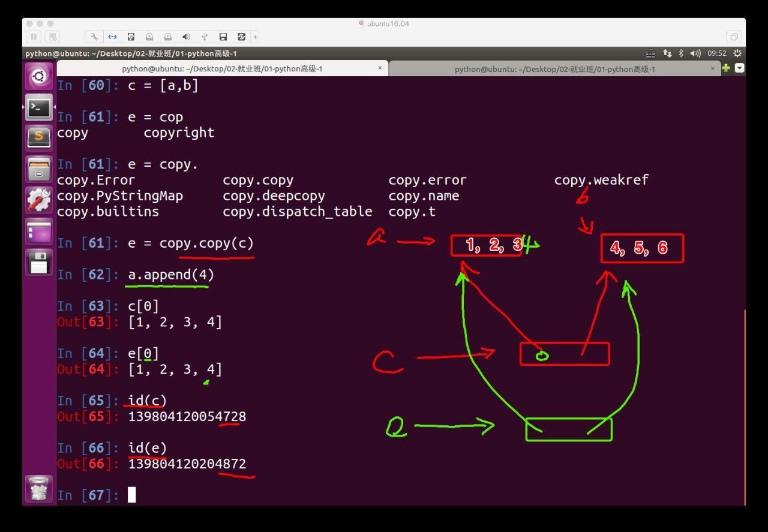This screenshot has width=768, height=532.
Task: Toggle the VM pause button
Action: click(x=35, y=37)
